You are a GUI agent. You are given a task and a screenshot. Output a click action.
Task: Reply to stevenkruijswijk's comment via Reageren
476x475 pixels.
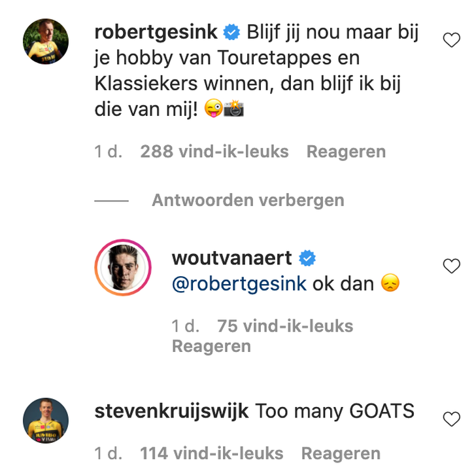coord(341,454)
